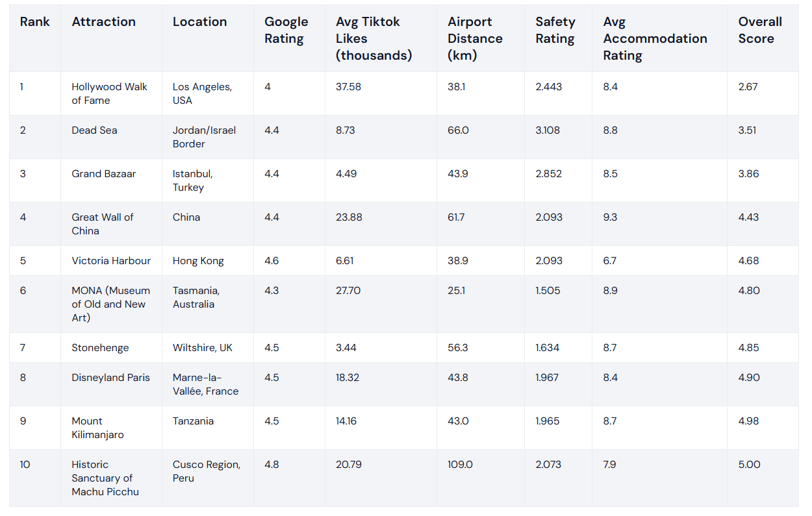
Task: Click the Rank column header
Action: pos(34,21)
